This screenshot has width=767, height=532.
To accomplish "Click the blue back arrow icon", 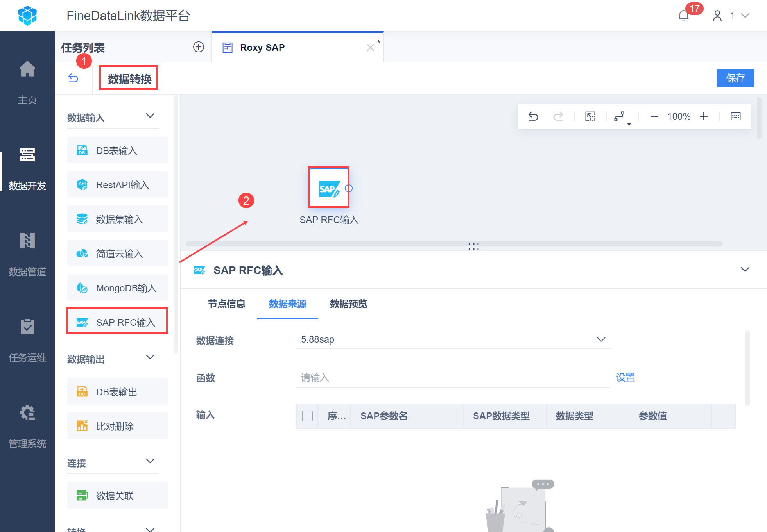I will tap(73, 78).
